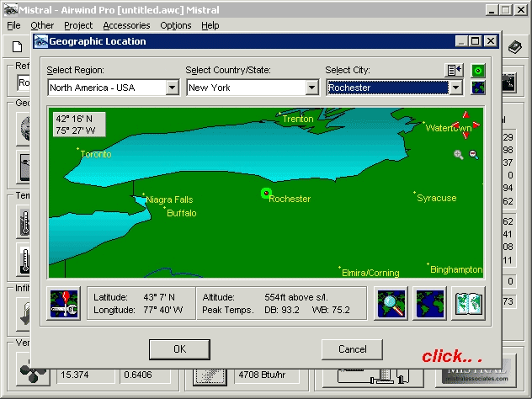Open the Select Country/State dropdown arrow
This screenshot has height=399, width=532.
coord(311,88)
